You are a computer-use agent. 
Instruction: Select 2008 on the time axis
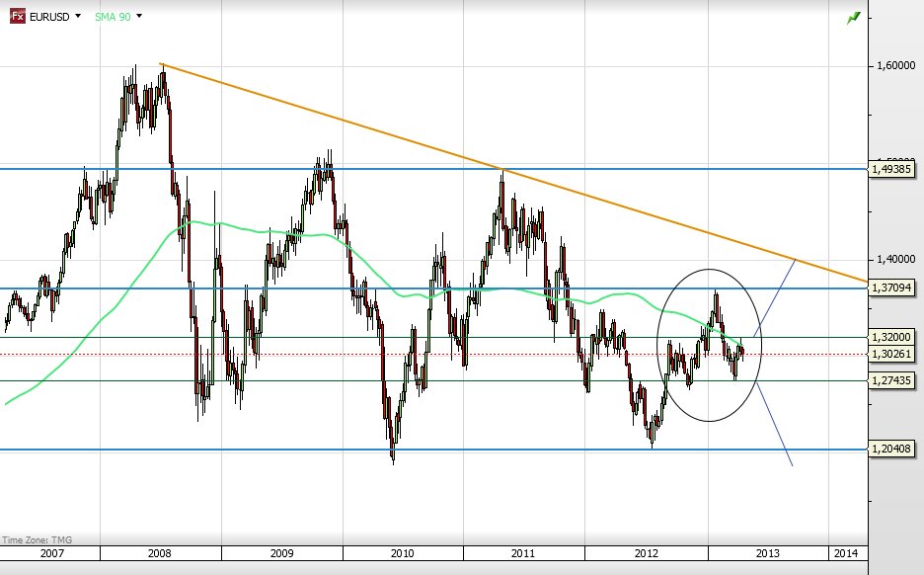(160, 553)
